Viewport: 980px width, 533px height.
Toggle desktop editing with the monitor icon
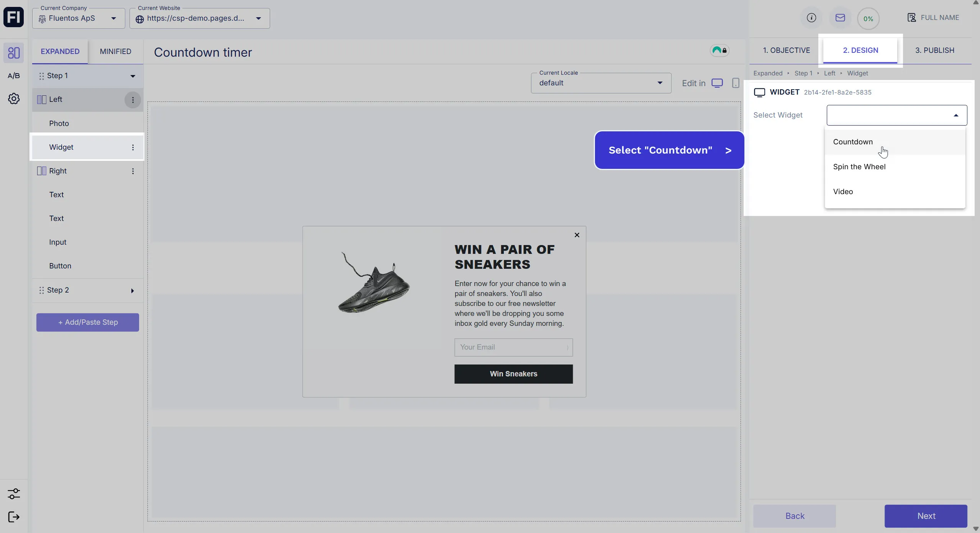point(717,83)
